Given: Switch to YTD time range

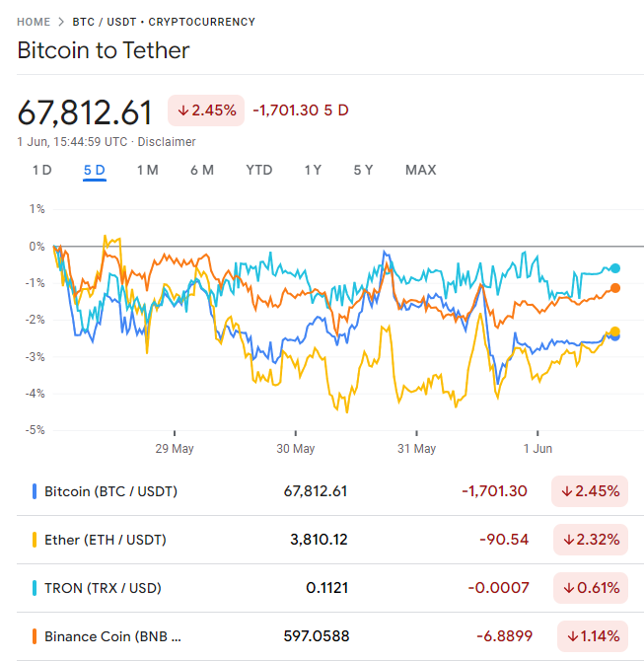Looking at the screenshot, I should click(259, 171).
